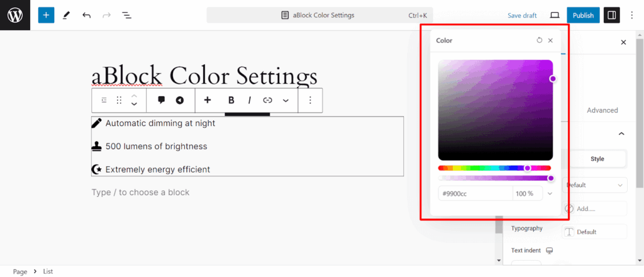Open the Default dropdown in sidebar
Viewport: 644px width, 277px height.
(595, 185)
